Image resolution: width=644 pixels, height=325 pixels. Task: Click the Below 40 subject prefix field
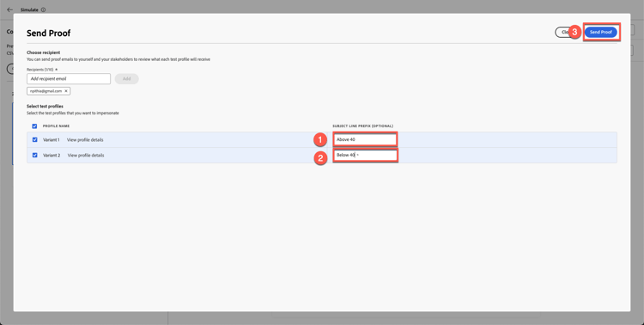365,155
